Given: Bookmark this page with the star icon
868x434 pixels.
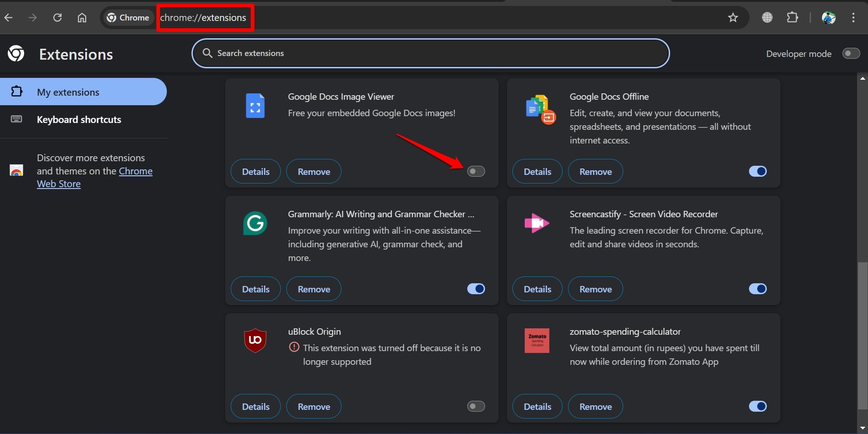Looking at the screenshot, I should click(733, 18).
